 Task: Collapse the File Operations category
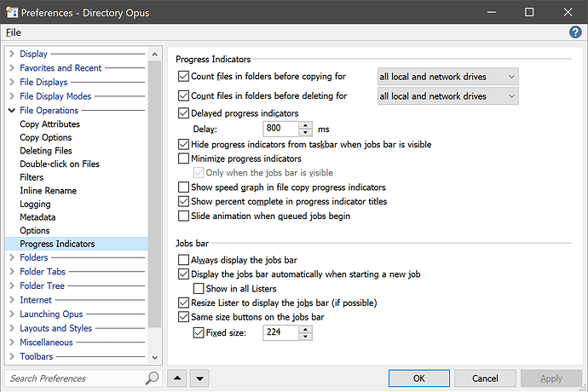click(12, 110)
